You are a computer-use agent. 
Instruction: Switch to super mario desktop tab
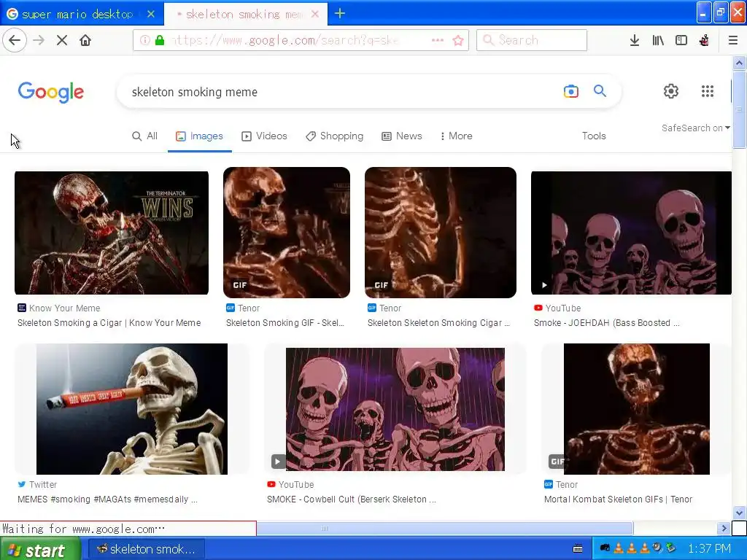[76, 15]
